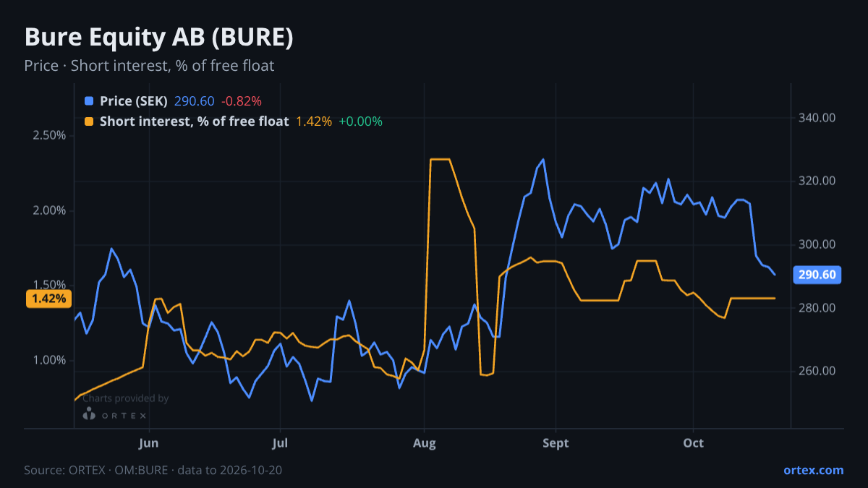The image size is (868, 488).
Task: Click the chart subtitle Price · Short interest
Action: tap(149, 66)
